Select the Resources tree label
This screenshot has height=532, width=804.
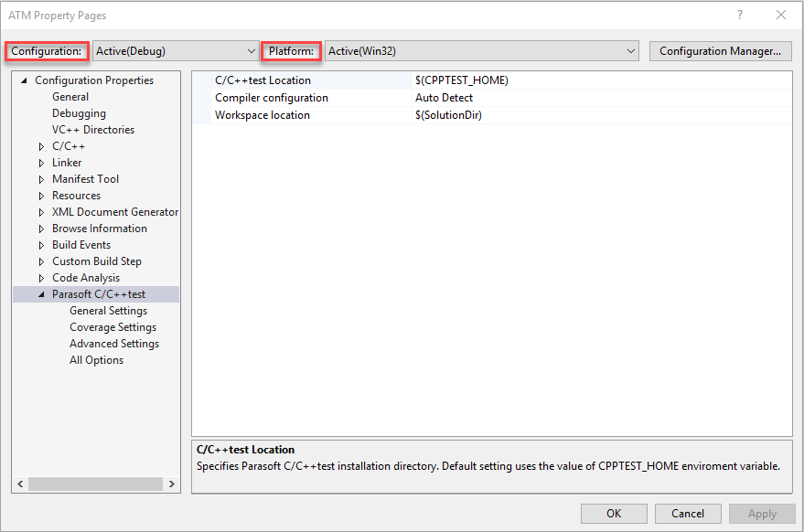[77, 196]
